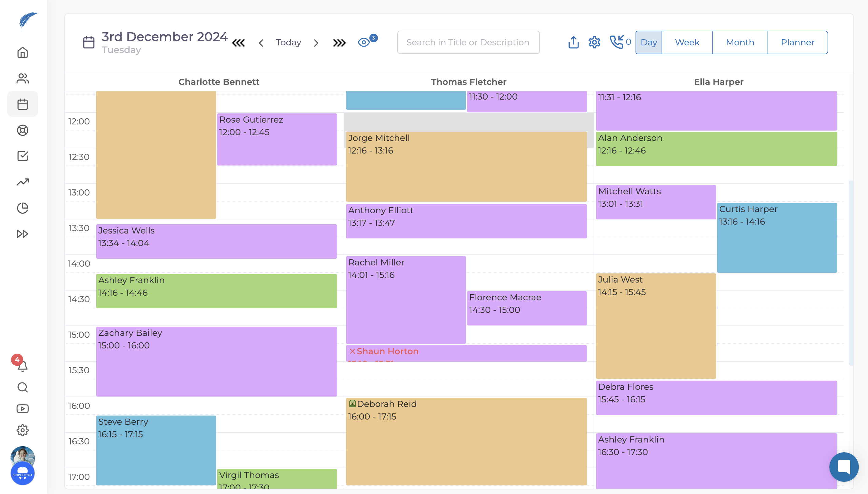The image size is (868, 494).
Task: Open the tasks checkmark icon in sidebar
Action: (22, 156)
